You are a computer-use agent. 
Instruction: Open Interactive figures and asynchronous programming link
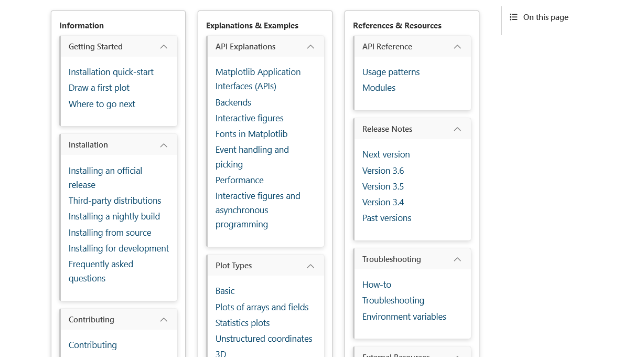(x=258, y=210)
